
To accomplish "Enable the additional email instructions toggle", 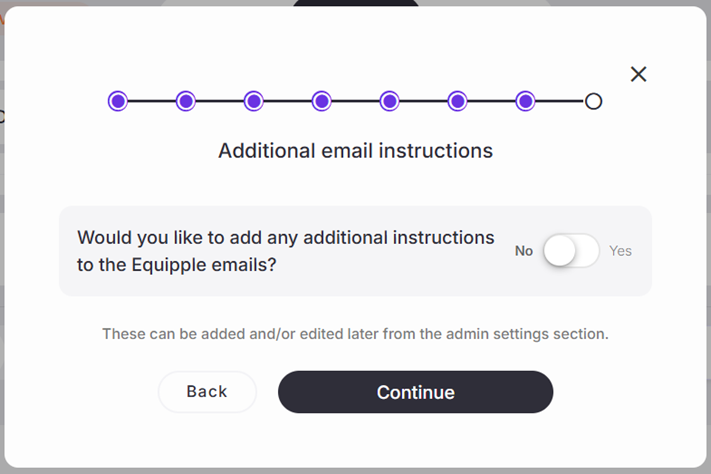I will pyautogui.click(x=571, y=251).
